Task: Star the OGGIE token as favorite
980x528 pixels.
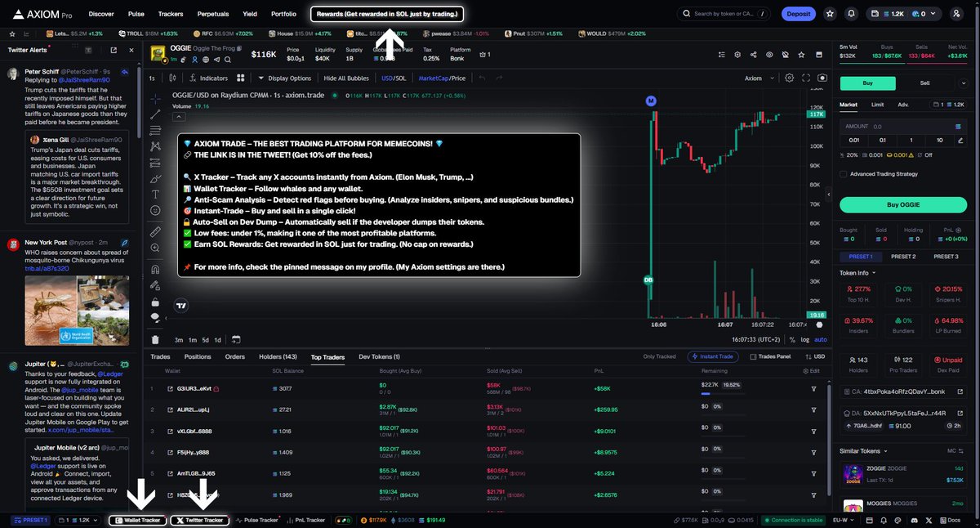Action: (x=801, y=55)
